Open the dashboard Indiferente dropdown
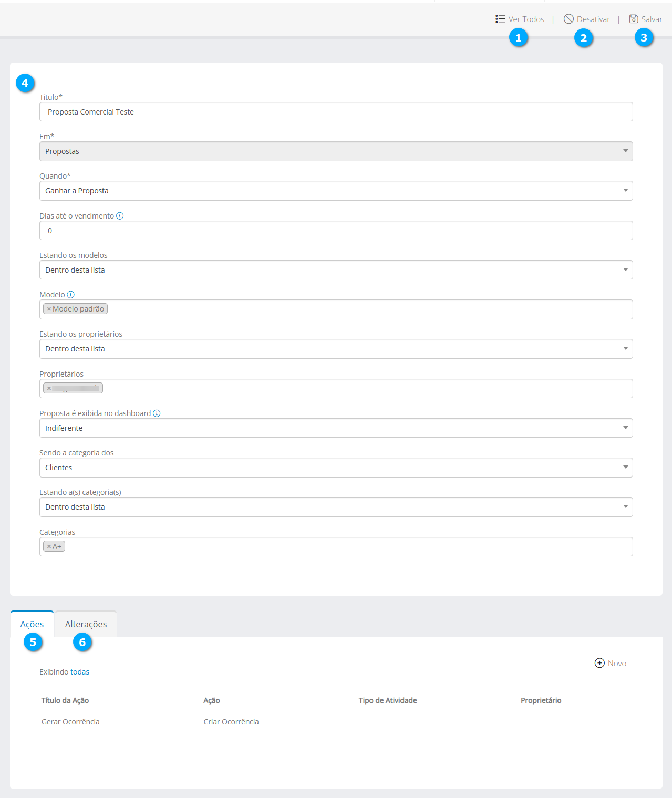Screen dimensions: 672x798 (x=336, y=428)
